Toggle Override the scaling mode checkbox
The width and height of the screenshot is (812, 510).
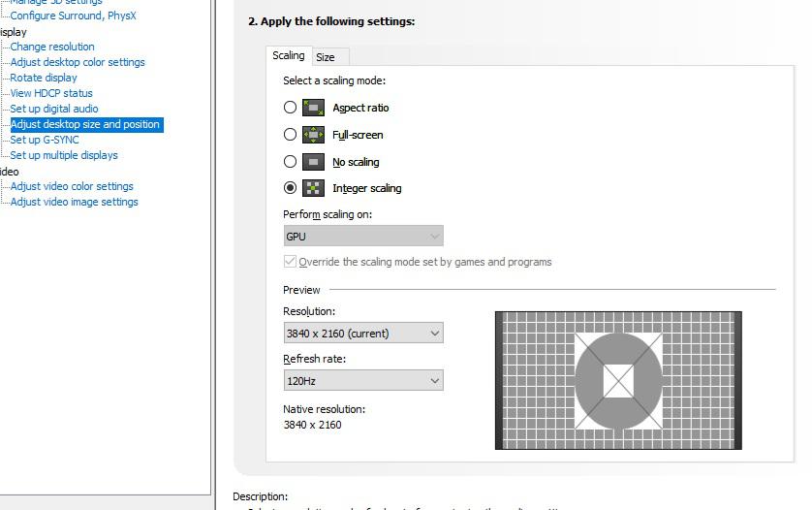(x=290, y=261)
